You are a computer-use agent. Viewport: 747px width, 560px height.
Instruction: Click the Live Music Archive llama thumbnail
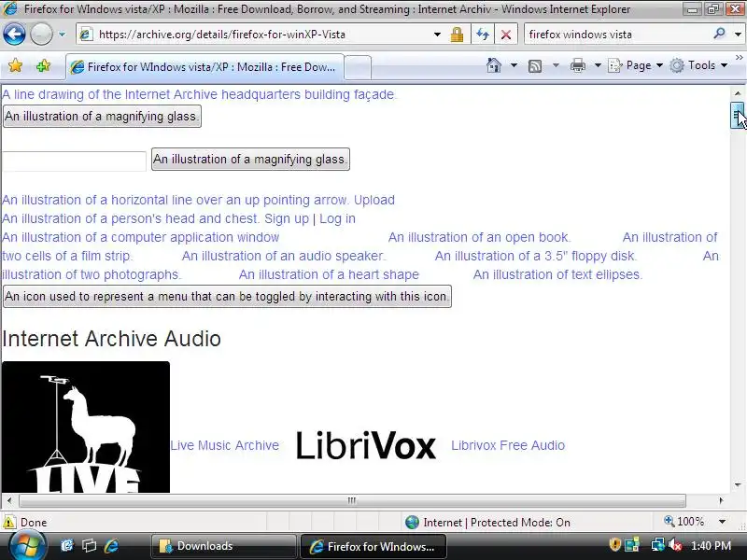[86, 427]
